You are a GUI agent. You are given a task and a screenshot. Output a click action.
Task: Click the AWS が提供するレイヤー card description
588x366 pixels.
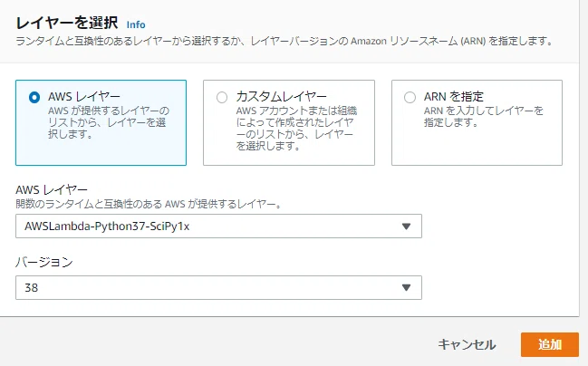click(109, 122)
